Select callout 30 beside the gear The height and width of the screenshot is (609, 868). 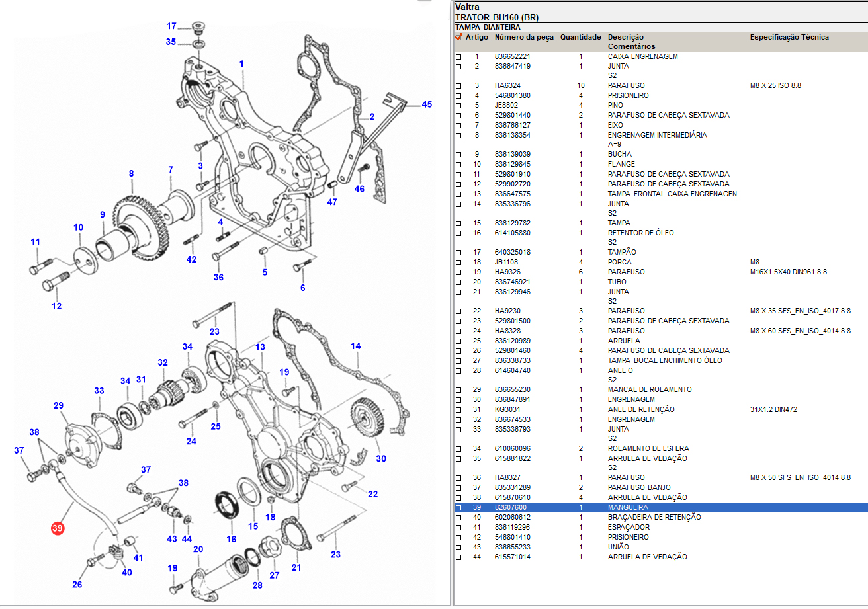click(x=380, y=458)
